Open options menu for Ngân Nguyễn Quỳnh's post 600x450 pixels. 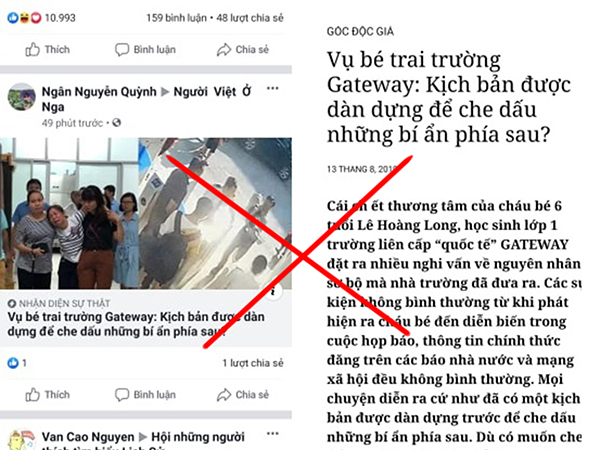pyautogui.click(x=272, y=89)
